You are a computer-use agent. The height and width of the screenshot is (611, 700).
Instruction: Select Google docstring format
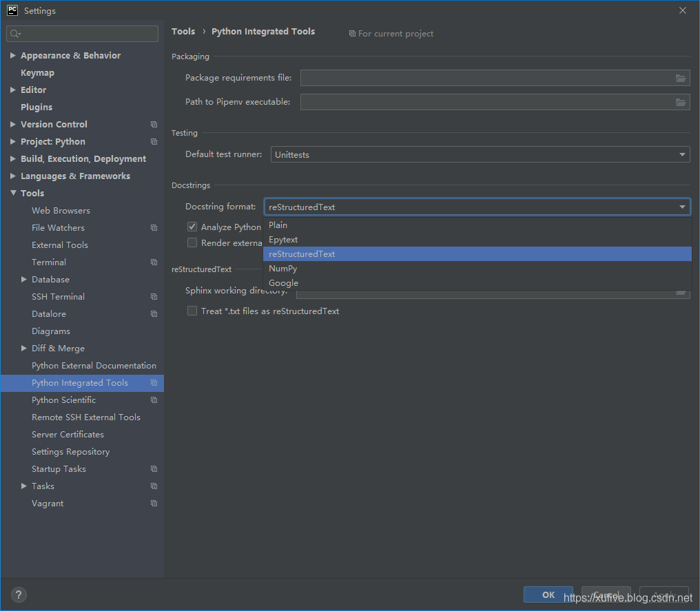[477, 283]
